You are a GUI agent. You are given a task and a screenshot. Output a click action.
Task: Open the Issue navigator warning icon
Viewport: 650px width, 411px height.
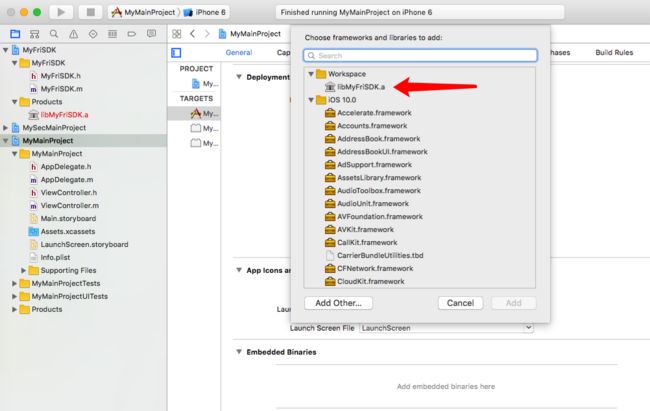point(73,34)
